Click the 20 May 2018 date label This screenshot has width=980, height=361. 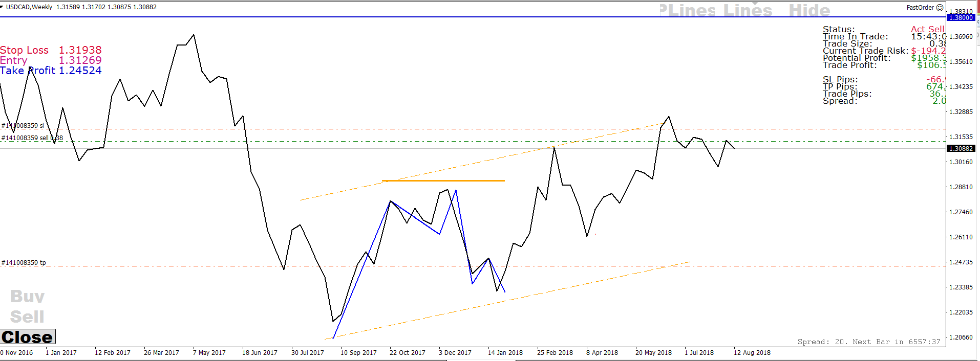click(x=653, y=353)
